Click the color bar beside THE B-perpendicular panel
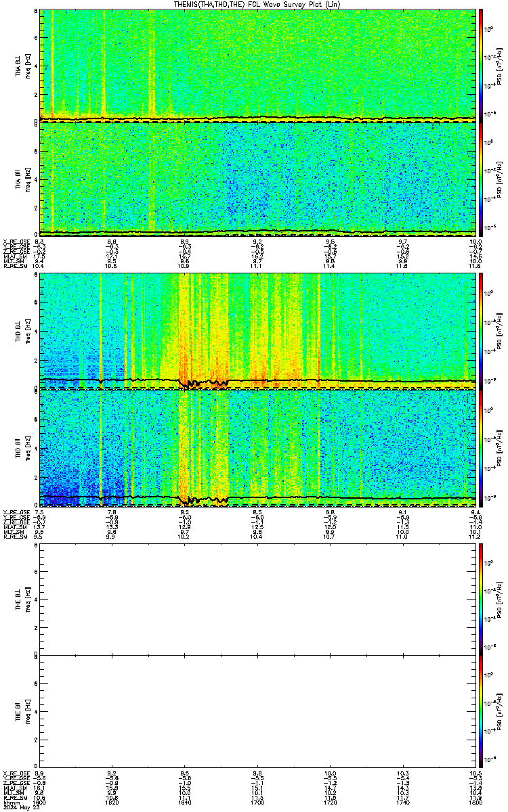508x812 pixels. (481, 599)
